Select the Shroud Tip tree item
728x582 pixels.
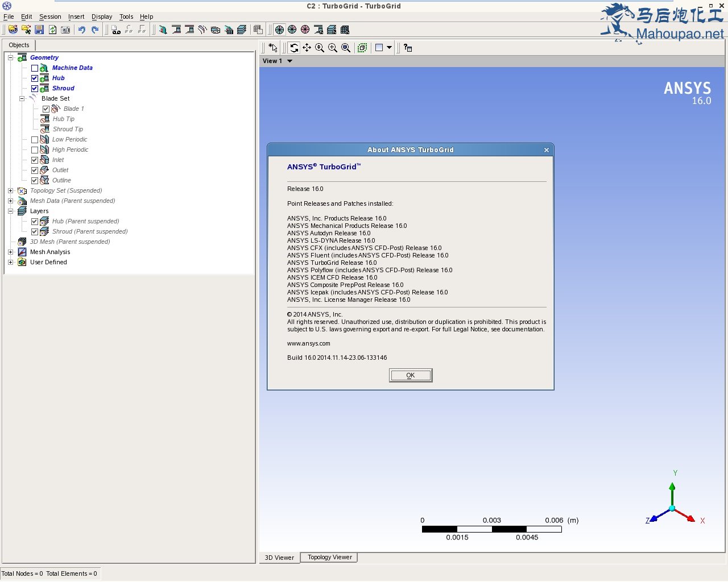point(68,130)
